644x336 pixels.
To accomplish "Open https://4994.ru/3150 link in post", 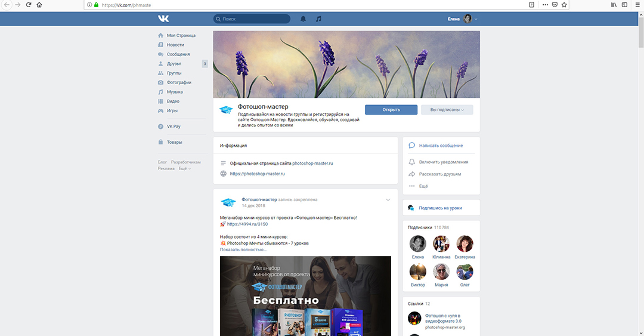I will coord(247,224).
